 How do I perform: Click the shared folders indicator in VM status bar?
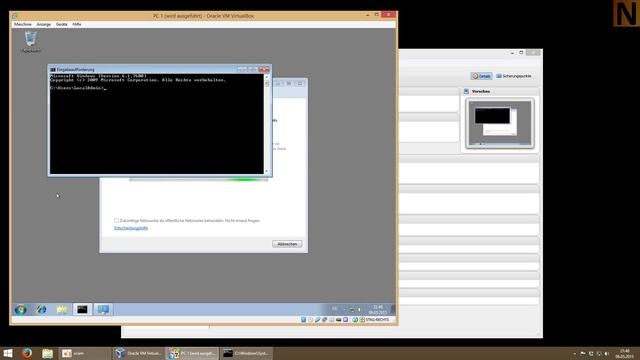331,320
